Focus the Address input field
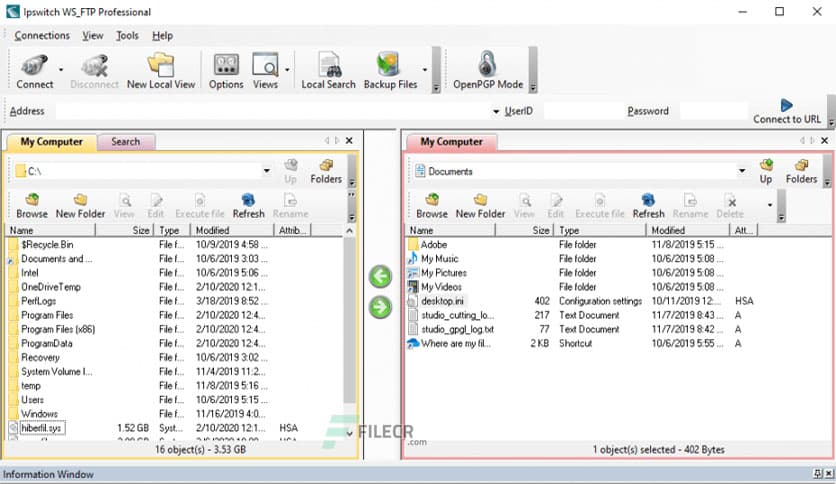Viewport: 836px width, 484px height. coord(272,111)
